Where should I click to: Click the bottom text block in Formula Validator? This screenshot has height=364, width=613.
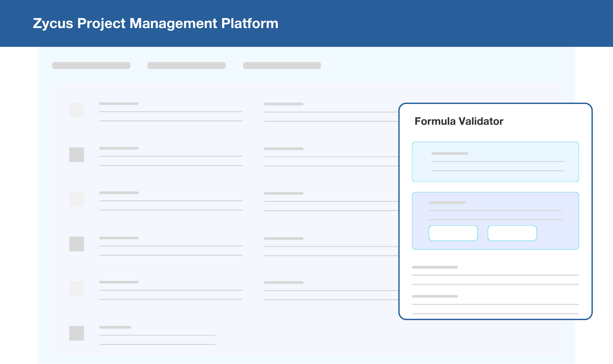(x=495, y=304)
